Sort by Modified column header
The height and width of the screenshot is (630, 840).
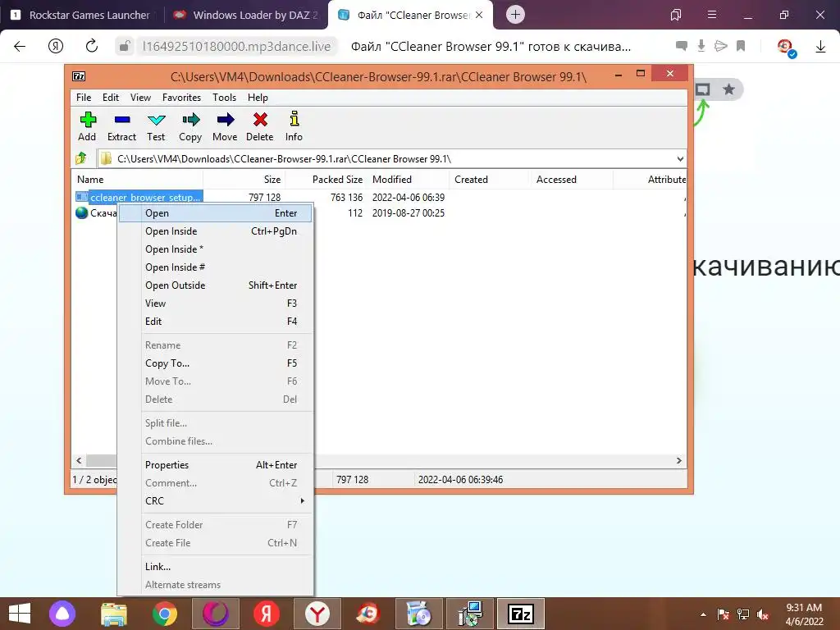[x=409, y=180]
